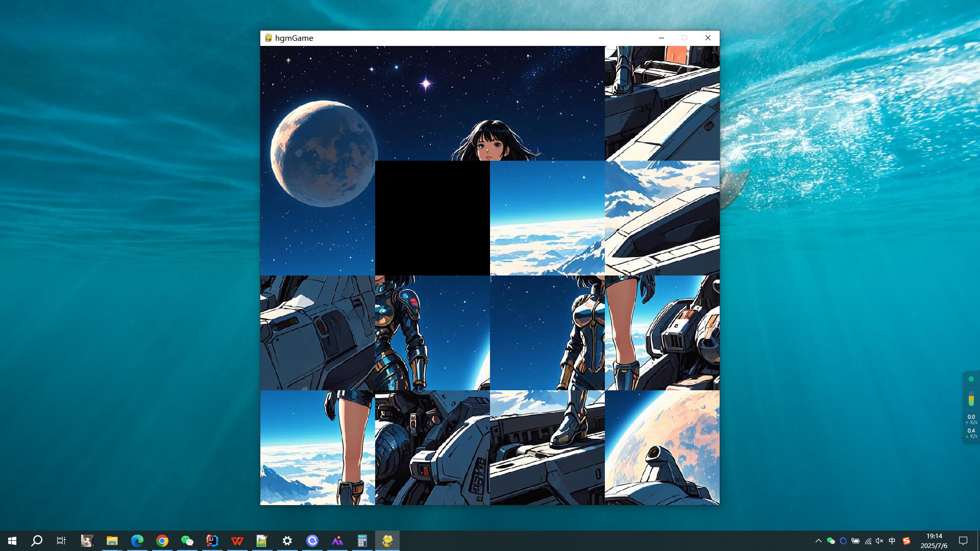Open the Windows Start menu
The width and height of the screenshot is (980, 551).
(12, 541)
